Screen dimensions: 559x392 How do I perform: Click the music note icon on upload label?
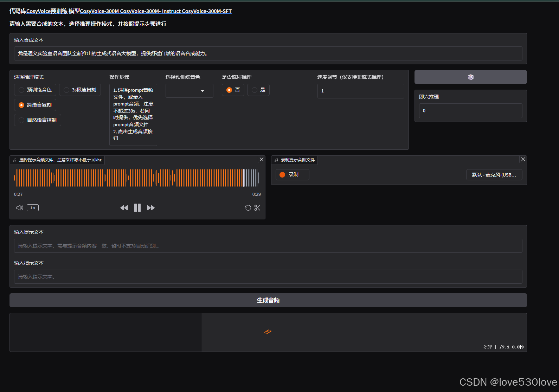click(15, 160)
